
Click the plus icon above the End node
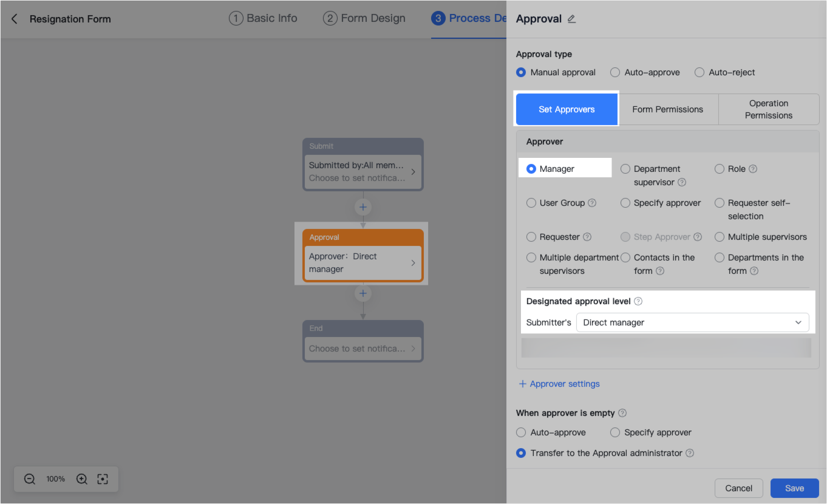point(362,293)
